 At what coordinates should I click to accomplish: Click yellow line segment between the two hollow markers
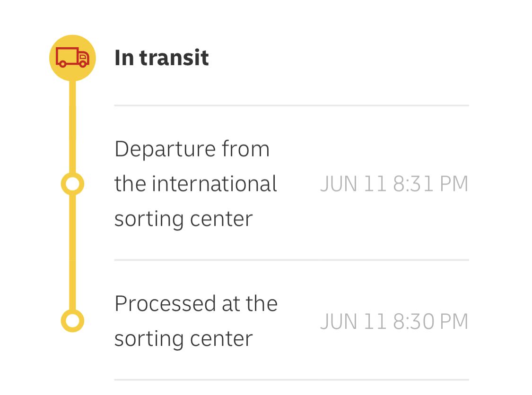coord(72,253)
